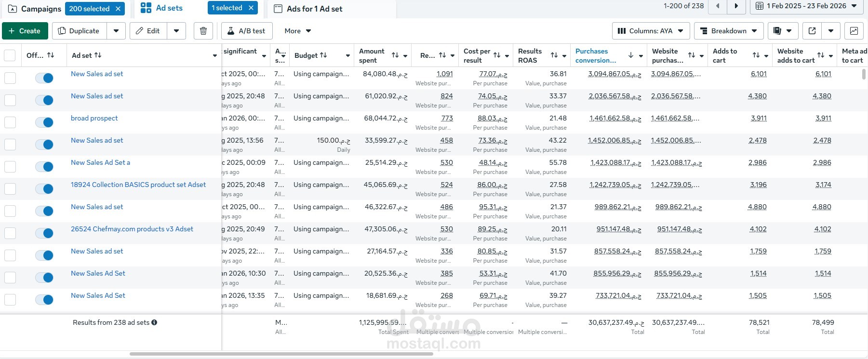Viewport: 868px width, 359px height.
Task: Click the Edit button
Action: (148, 31)
